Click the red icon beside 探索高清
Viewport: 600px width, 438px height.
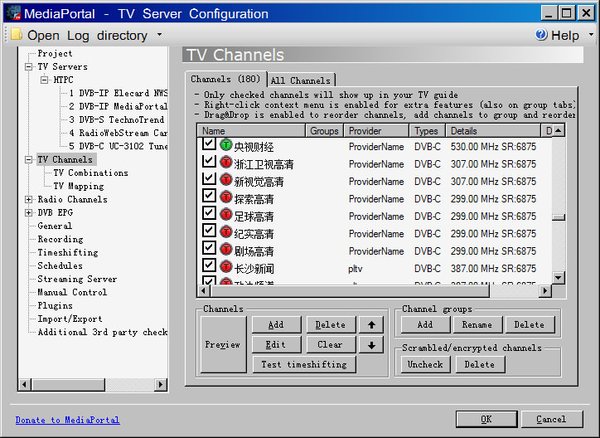(x=226, y=197)
